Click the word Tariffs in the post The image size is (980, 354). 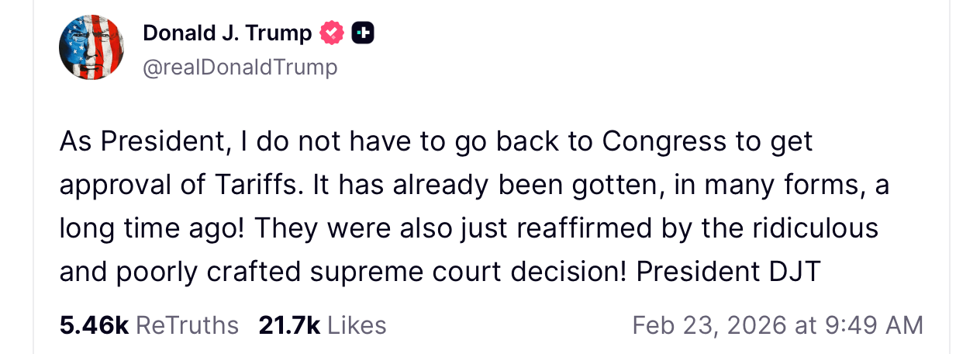click(253, 185)
